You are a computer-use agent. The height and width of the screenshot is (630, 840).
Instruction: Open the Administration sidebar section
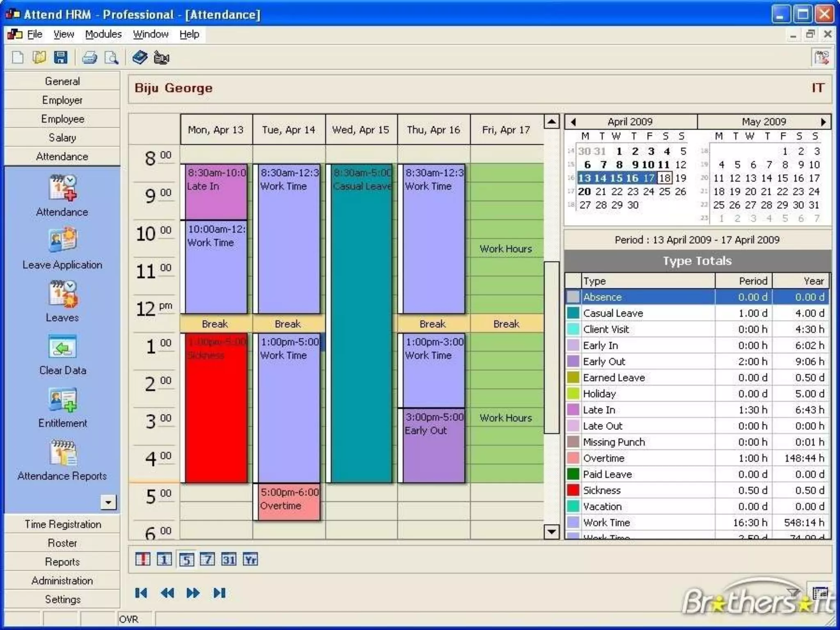pos(62,581)
